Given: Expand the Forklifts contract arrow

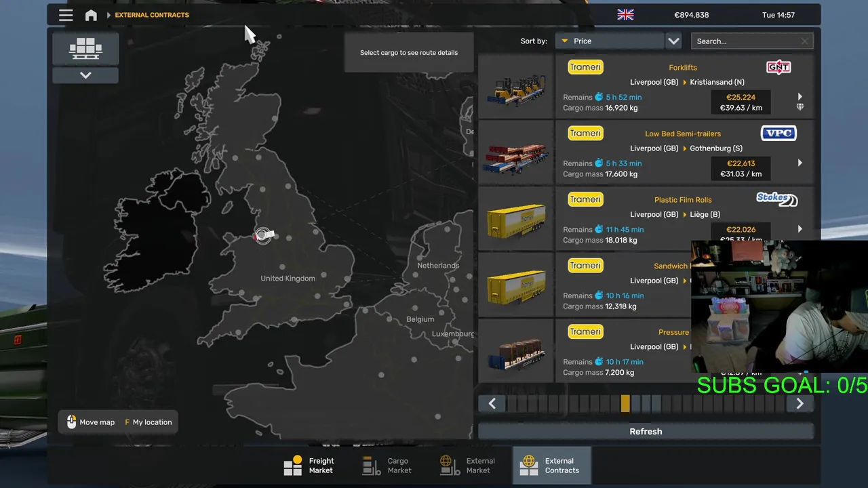Looking at the screenshot, I should pyautogui.click(x=800, y=97).
